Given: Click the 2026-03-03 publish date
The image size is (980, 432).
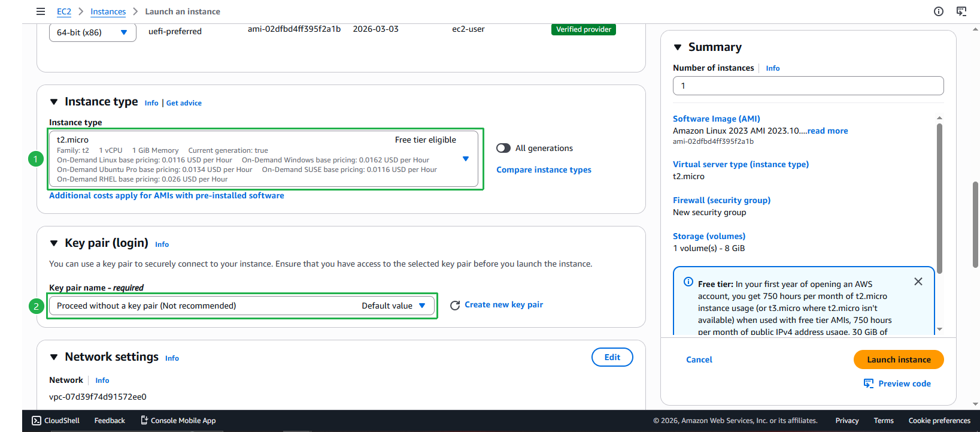Looking at the screenshot, I should 375,29.
